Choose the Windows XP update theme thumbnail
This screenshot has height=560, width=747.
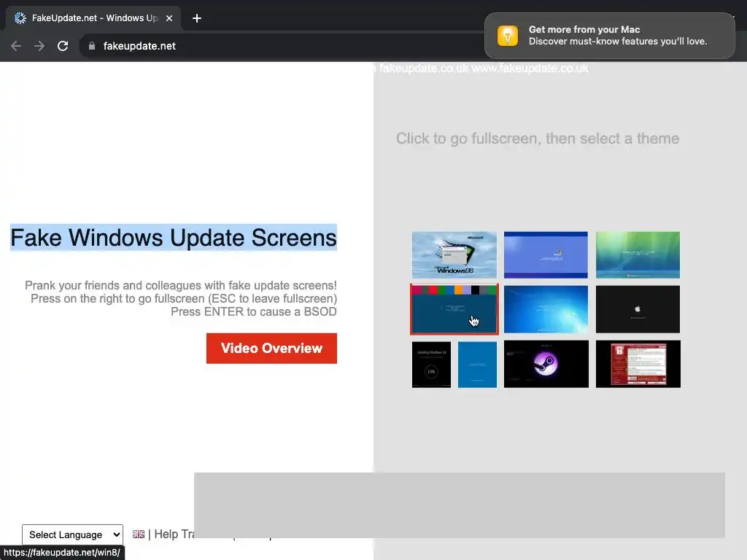tap(546, 254)
